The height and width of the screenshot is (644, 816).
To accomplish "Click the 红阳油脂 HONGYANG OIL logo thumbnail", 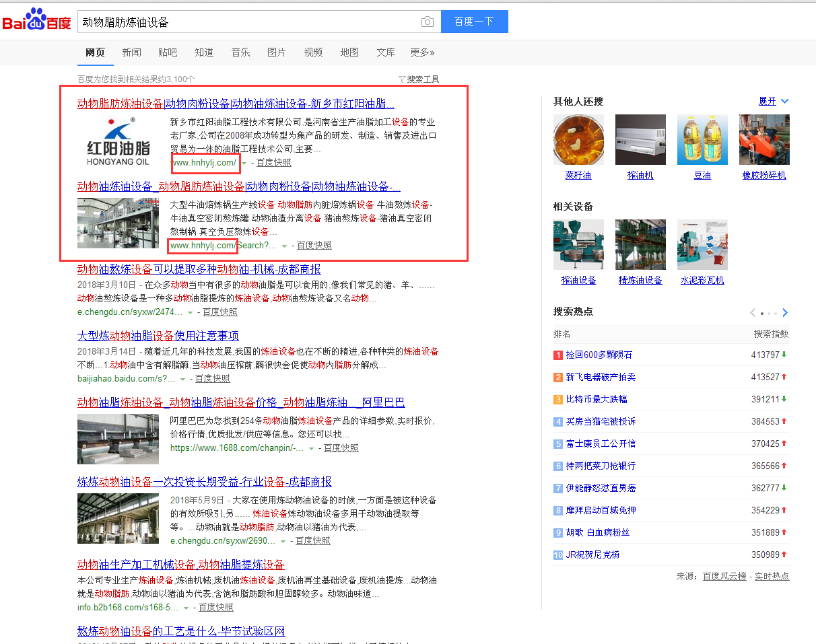I will 118,142.
